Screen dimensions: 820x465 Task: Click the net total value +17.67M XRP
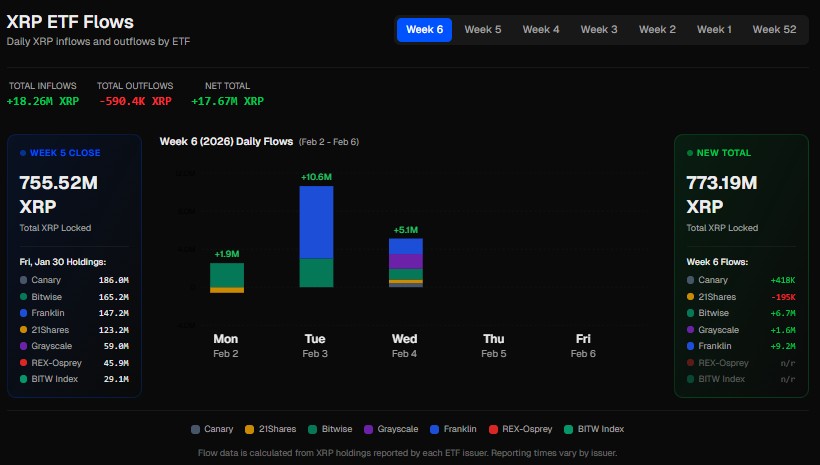coord(227,101)
